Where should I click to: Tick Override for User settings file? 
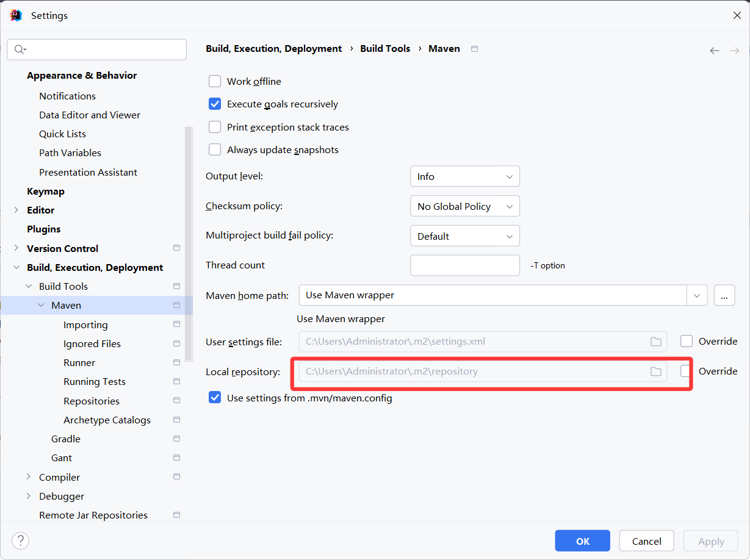point(687,341)
